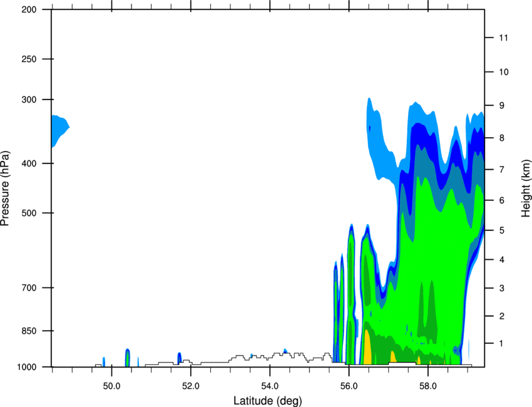Click the 'Height (km)' axis title

coord(526,188)
